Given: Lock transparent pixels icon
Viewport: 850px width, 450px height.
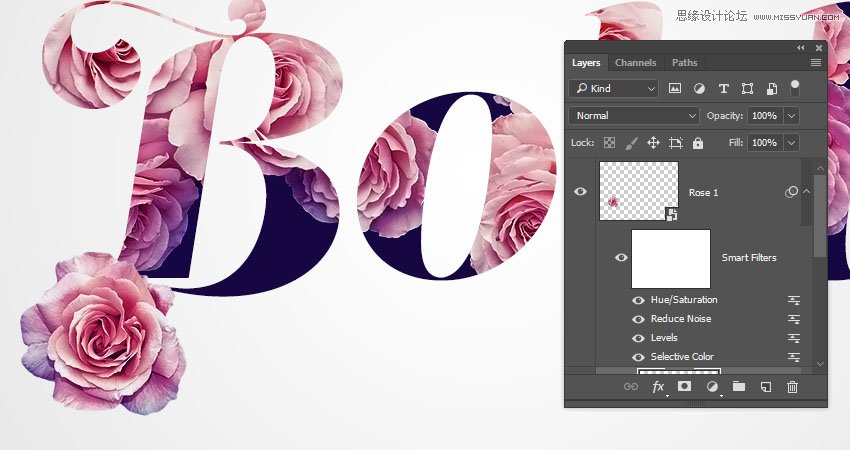Looking at the screenshot, I should pos(609,143).
